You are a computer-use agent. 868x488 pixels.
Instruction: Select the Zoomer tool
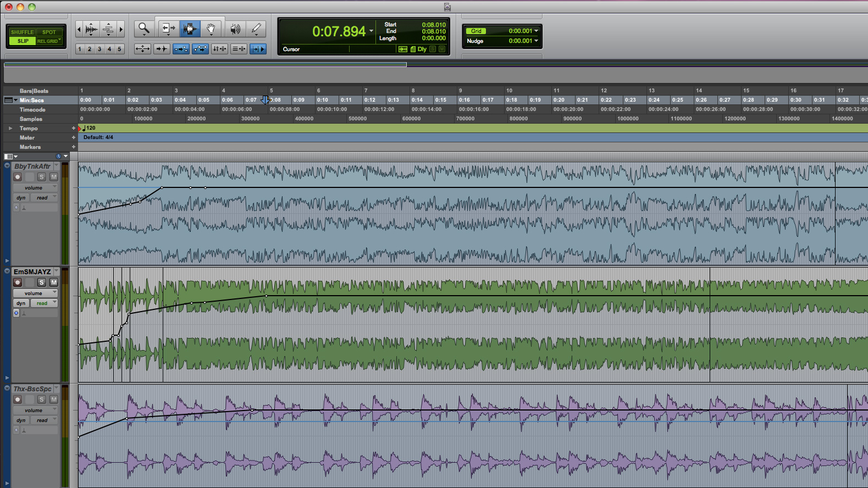point(144,29)
